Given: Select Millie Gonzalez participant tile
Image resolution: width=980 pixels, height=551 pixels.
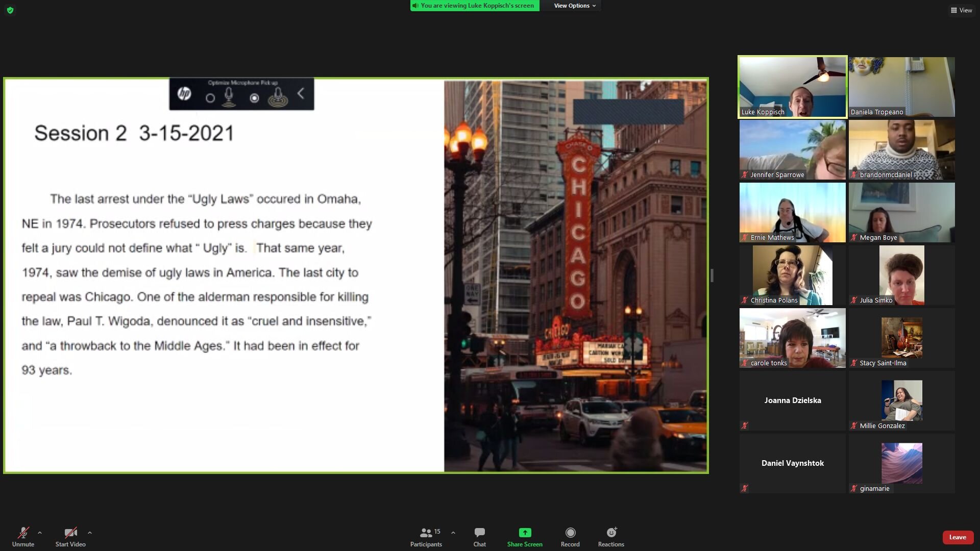Looking at the screenshot, I should coord(902,400).
